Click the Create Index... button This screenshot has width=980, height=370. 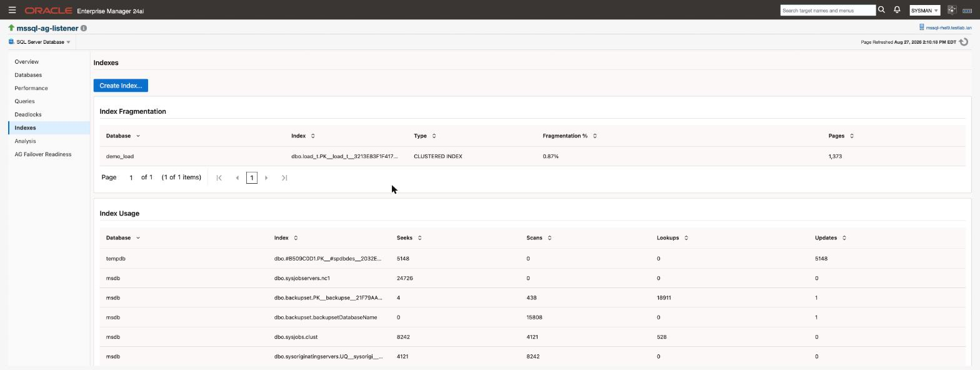click(x=121, y=86)
